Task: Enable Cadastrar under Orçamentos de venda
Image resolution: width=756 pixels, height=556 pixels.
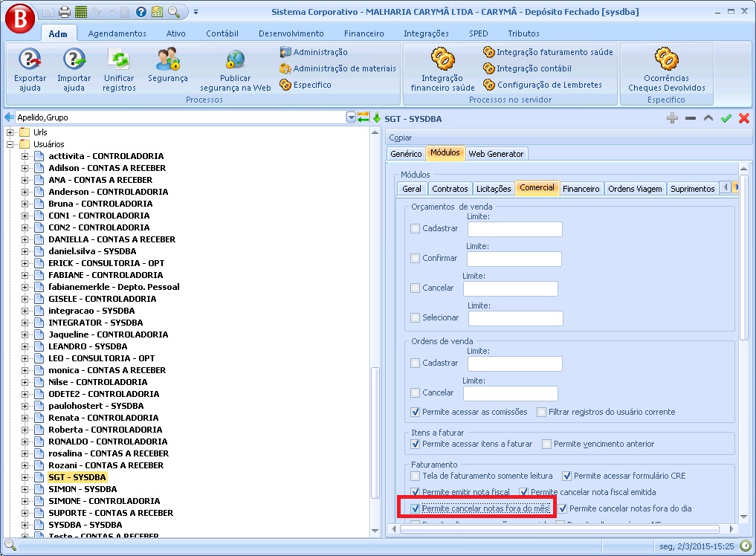Action: 416,228
